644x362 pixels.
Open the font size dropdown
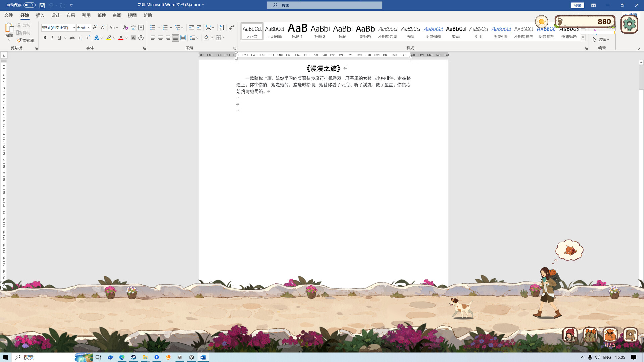tap(89, 28)
